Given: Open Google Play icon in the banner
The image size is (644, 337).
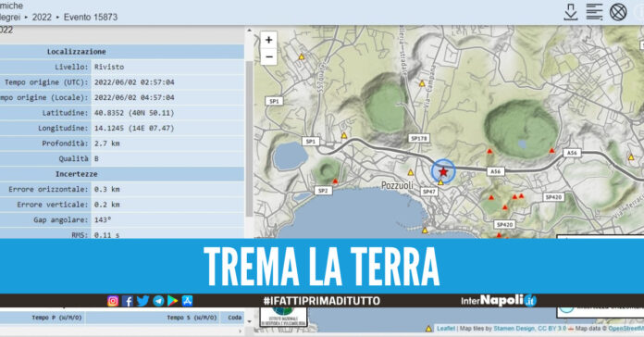Looking at the screenshot, I should coord(172,301).
